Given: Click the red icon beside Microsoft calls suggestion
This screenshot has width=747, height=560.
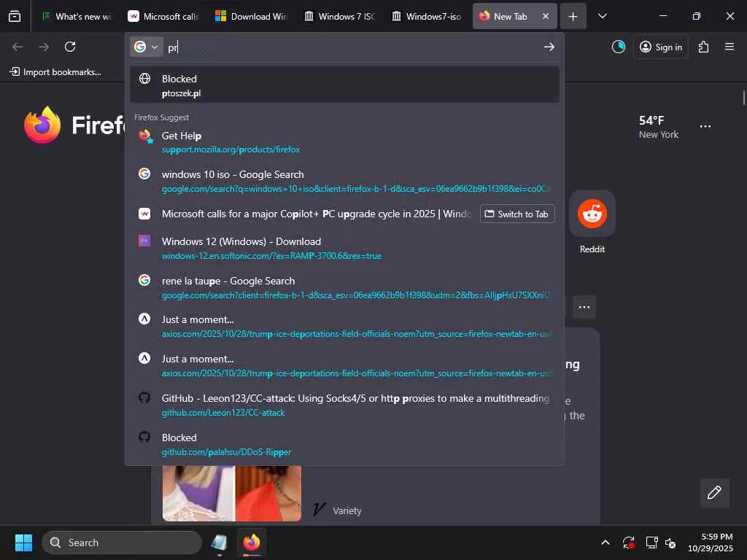Looking at the screenshot, I should point(144,214).
